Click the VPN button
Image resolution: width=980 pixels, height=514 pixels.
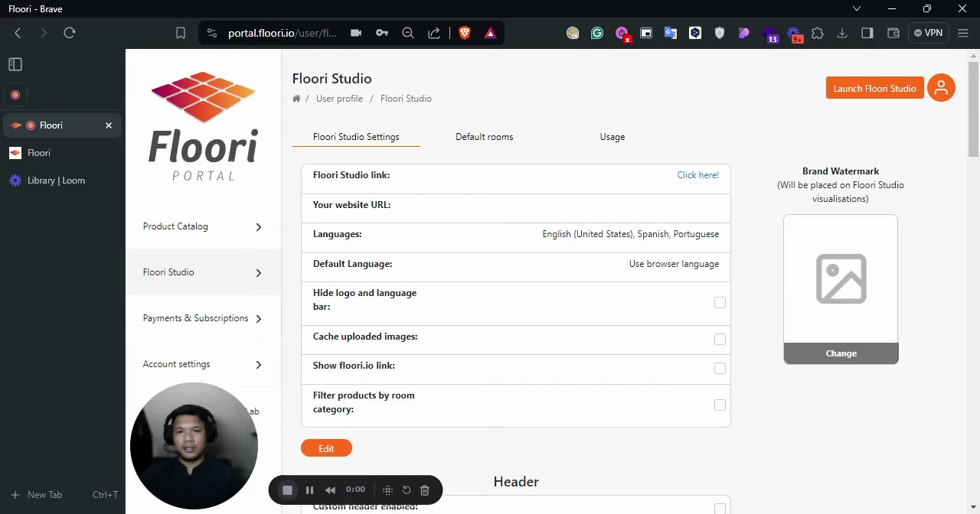coord(928,33)
